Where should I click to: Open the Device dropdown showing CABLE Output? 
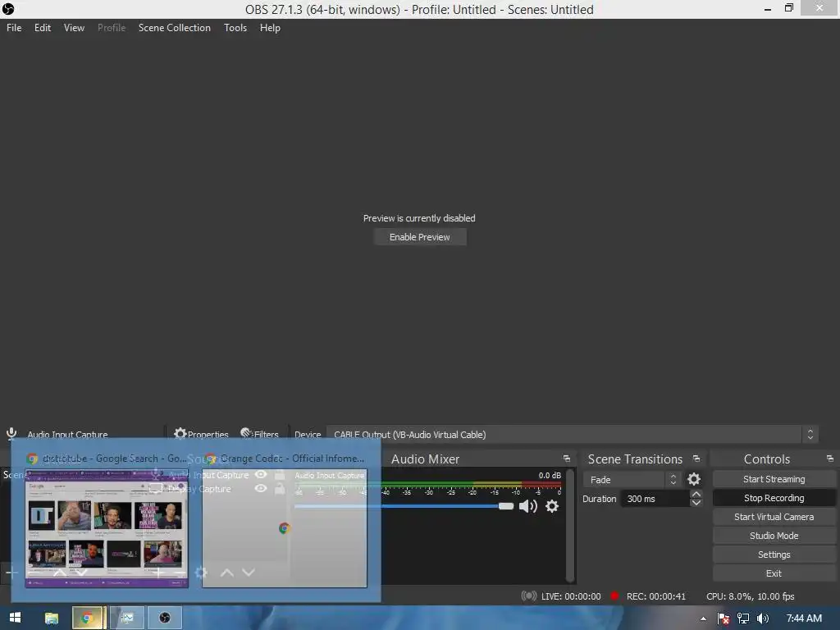pos(572,435)
